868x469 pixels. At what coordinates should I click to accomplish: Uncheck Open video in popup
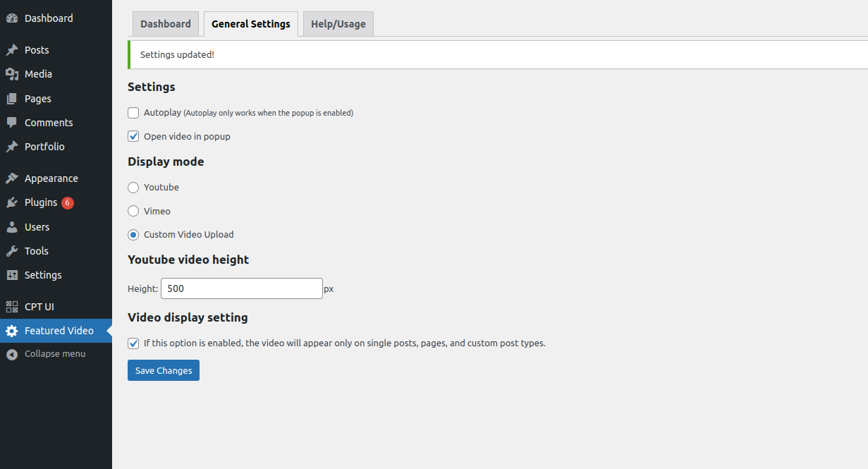click(x=133, y=136)
